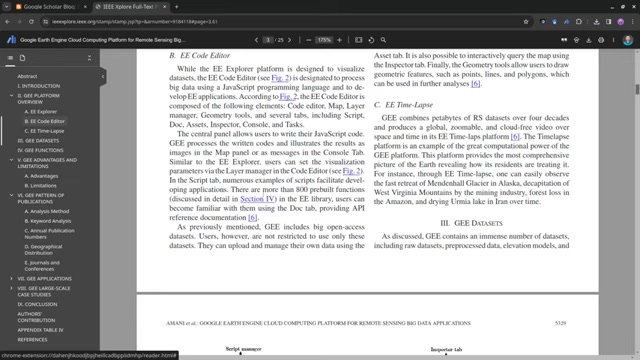
Task: Bookmark this page with the star icon
Action: point(526,22)
